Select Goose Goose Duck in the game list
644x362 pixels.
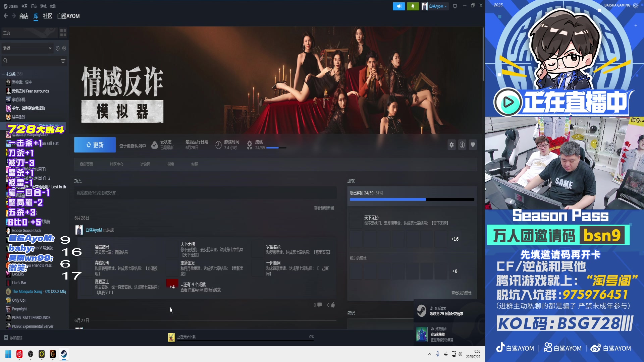26,231
